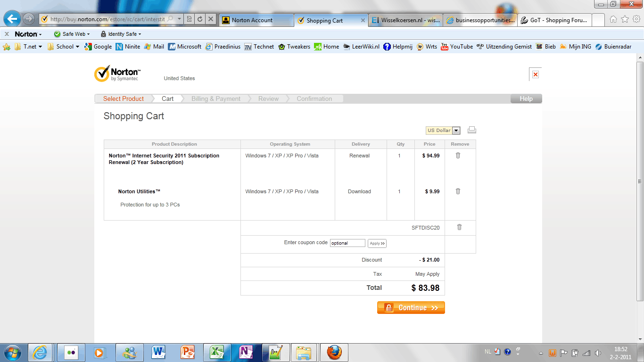The width and height of the screenshot is (644, 362).
Task: Click the Cart step in the checkout progress bar
Action: (168, 99)
